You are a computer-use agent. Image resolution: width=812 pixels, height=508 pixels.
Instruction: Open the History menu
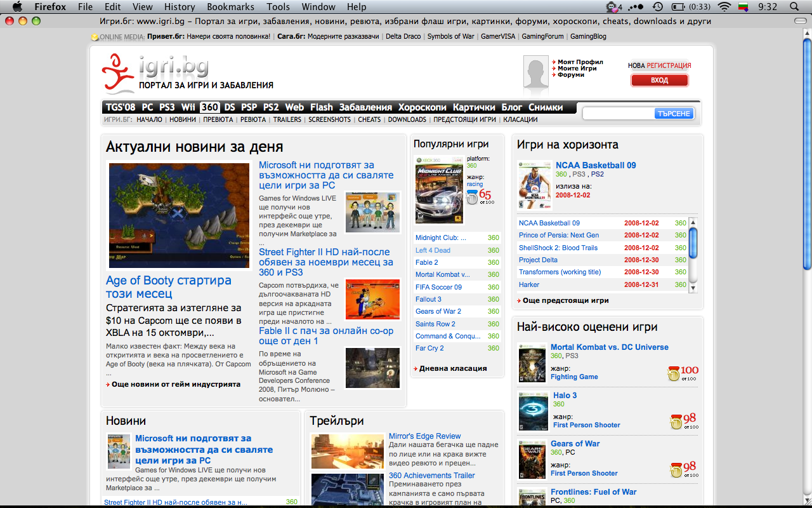(180, 6)
